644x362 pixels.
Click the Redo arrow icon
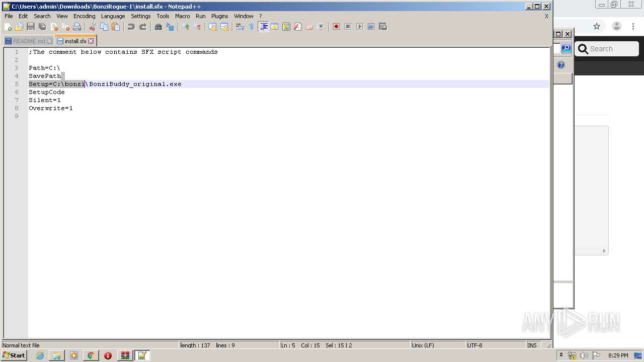pyautogui.click(x=143, y=27)
